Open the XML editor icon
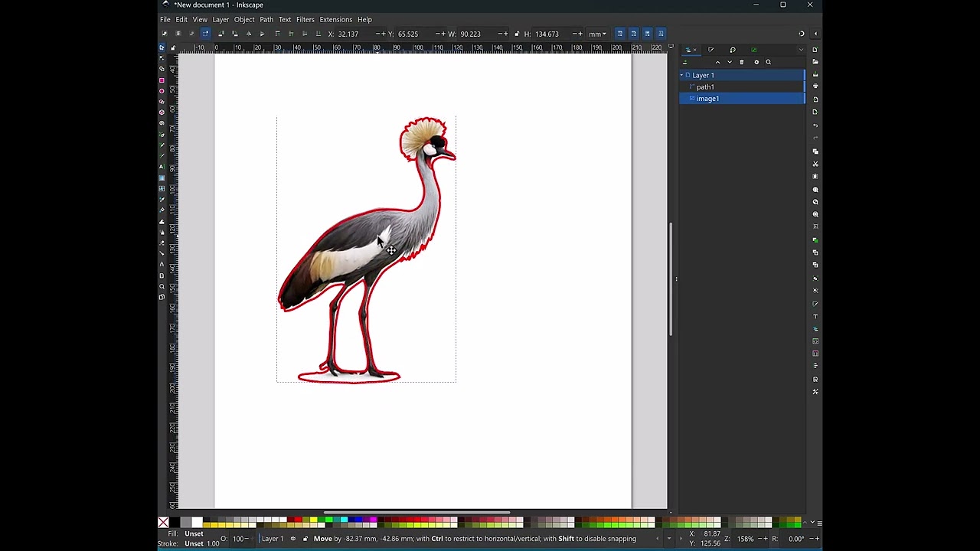 [815, 341]
